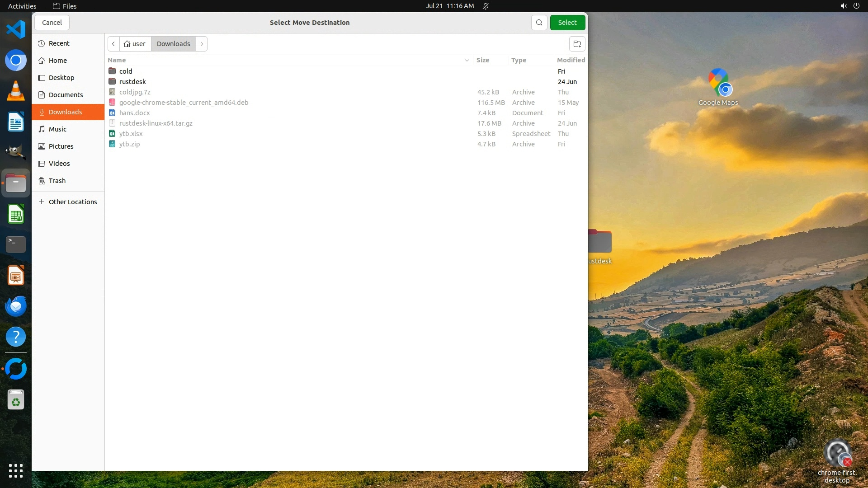
Task: Click the search magnifier icon in dialog header
Action: pyautogui.click(x=539, y=23)
